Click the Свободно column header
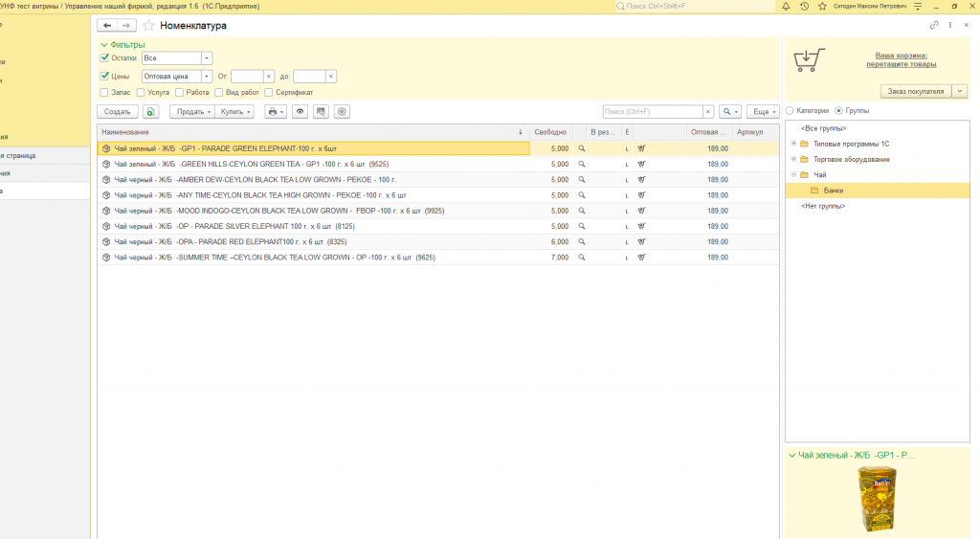This screenshot has width=980, height=539. (x=550, y=132)
